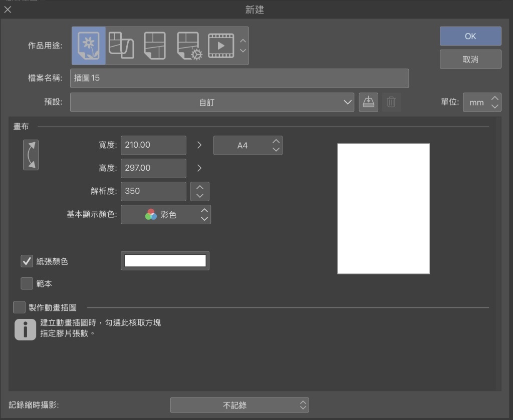Click the 取消 cancel button
The width and height of the screenshot is (513, 420).
pos(470,59)
